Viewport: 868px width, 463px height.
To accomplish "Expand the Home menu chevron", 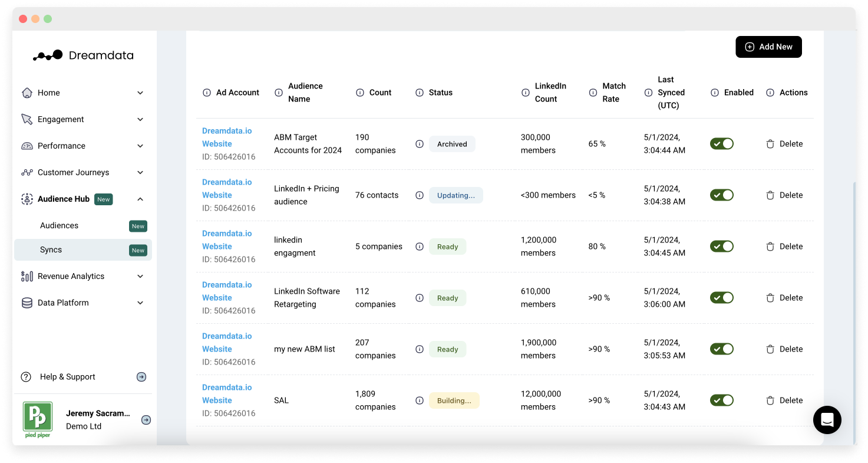I will [x=140, y=93].
